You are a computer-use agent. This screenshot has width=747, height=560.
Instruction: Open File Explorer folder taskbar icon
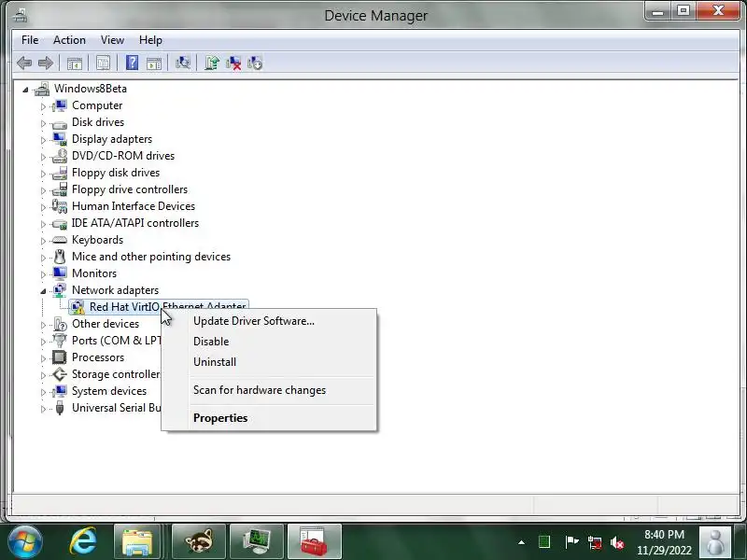[137, 541]
